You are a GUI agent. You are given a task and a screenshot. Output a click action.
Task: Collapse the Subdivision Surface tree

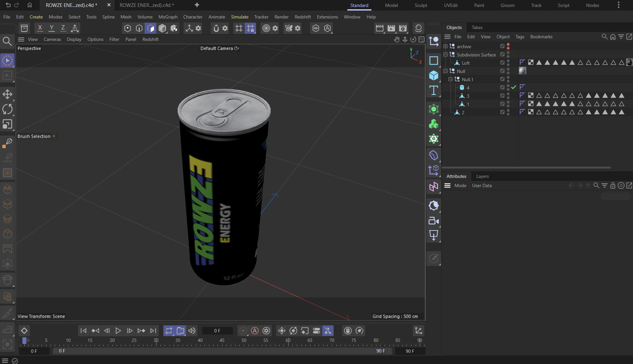pos(445,54)
